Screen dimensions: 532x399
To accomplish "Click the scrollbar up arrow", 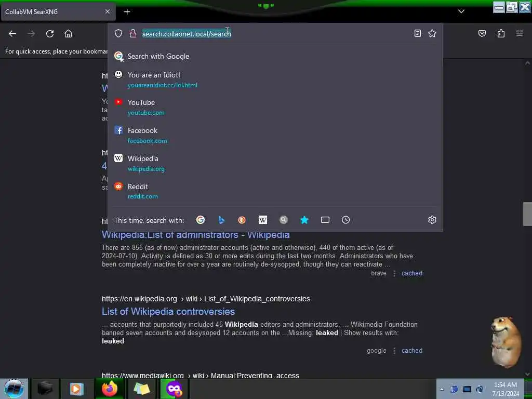I will (527, 63).
